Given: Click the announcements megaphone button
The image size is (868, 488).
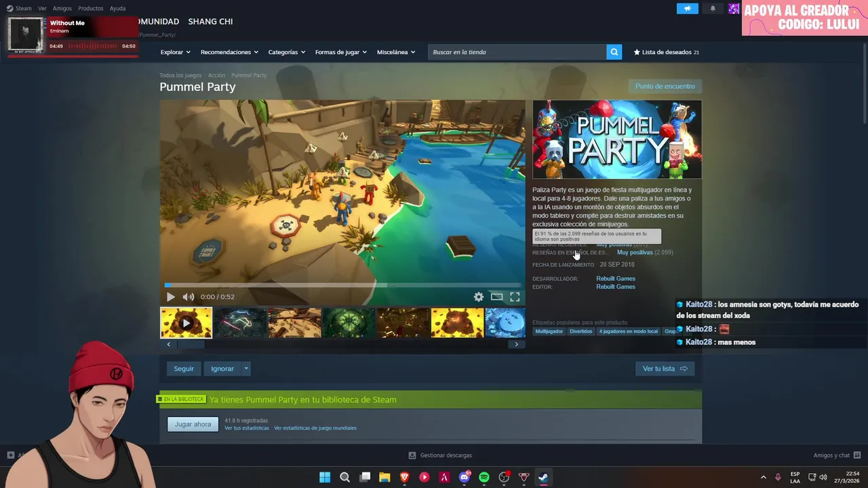Looking at the screenshot, I should [687, 8].
